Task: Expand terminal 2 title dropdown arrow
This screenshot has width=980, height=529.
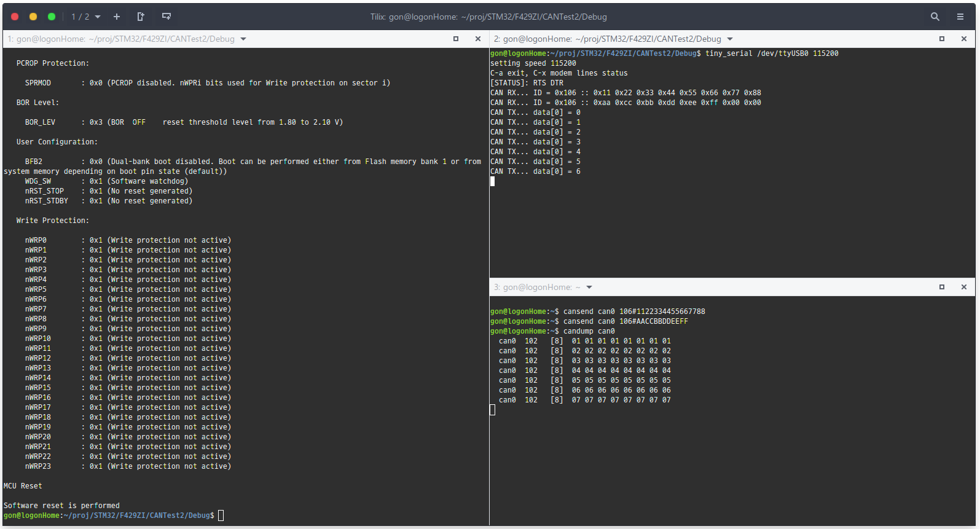Action: pos(730,39)
